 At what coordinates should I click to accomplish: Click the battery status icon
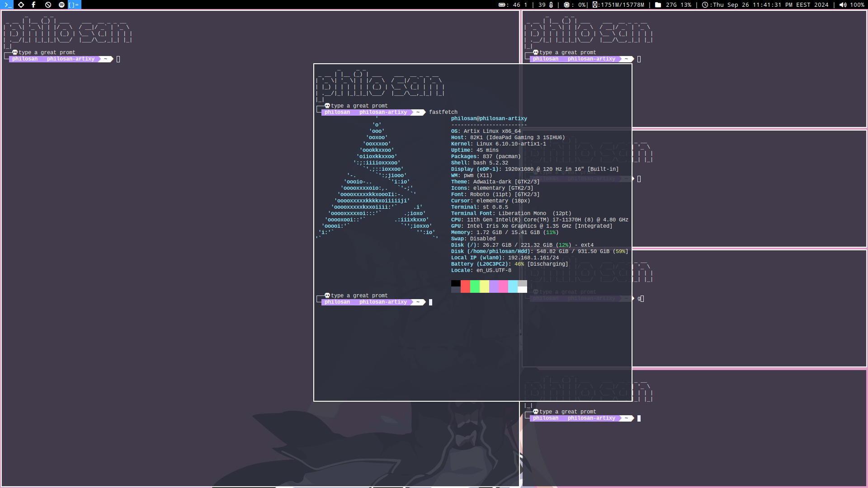coord(502,5)
